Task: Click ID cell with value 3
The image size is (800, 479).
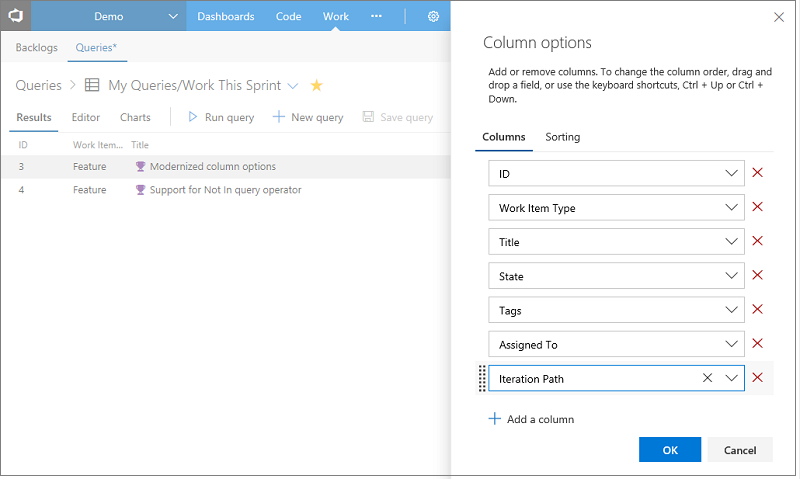Action: 21,166
